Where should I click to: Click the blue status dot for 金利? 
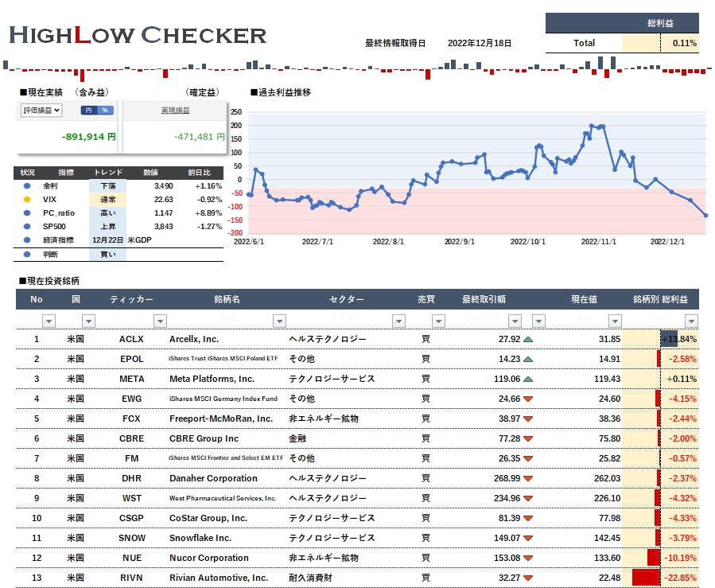click(27, 185)
